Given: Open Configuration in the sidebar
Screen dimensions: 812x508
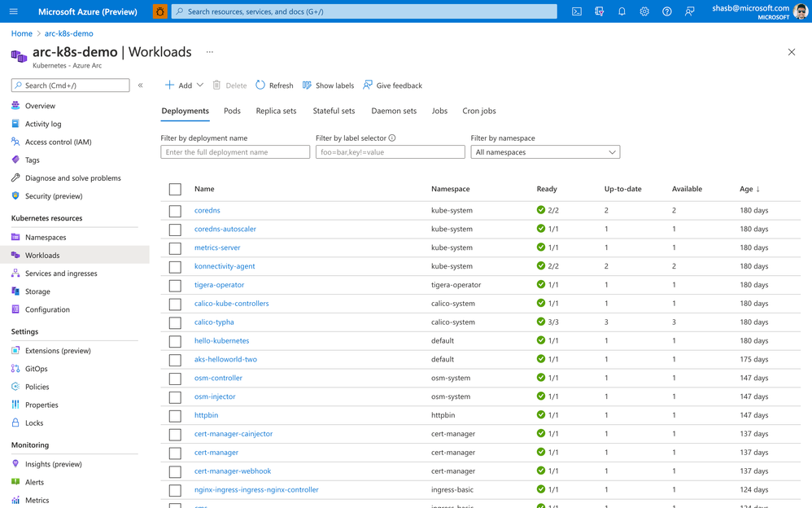Looking at the screenshot, I should 47,309.
